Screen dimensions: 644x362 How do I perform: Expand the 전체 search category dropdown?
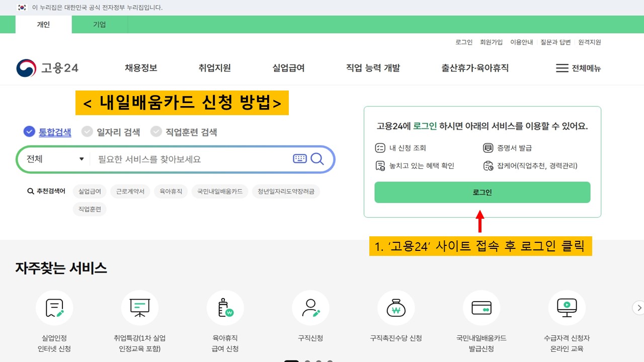55,159
